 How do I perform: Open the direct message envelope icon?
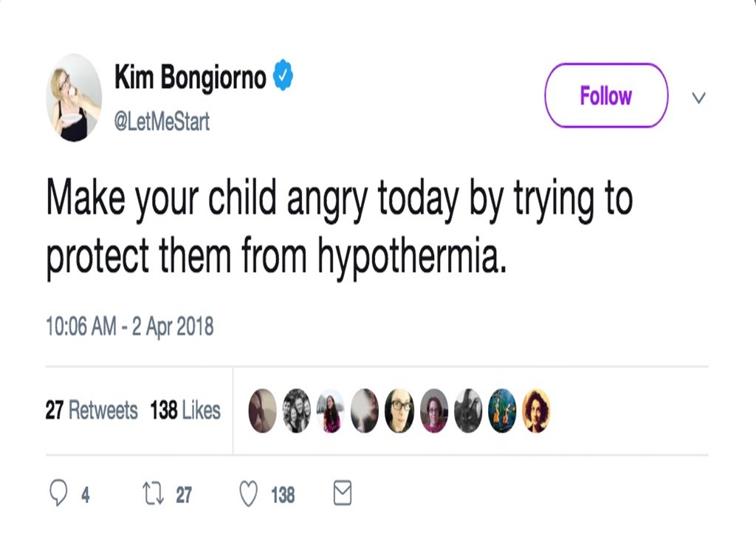[x=341, y=494]
